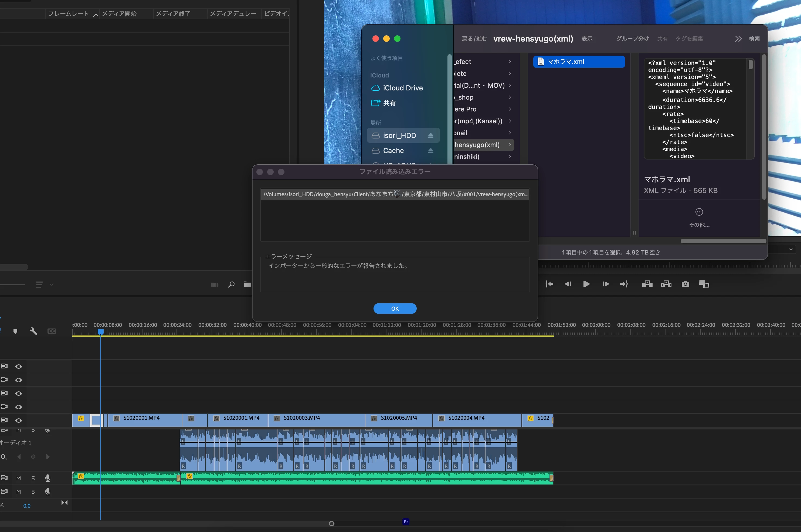Click the Go to In point icon

pos(549,284)
